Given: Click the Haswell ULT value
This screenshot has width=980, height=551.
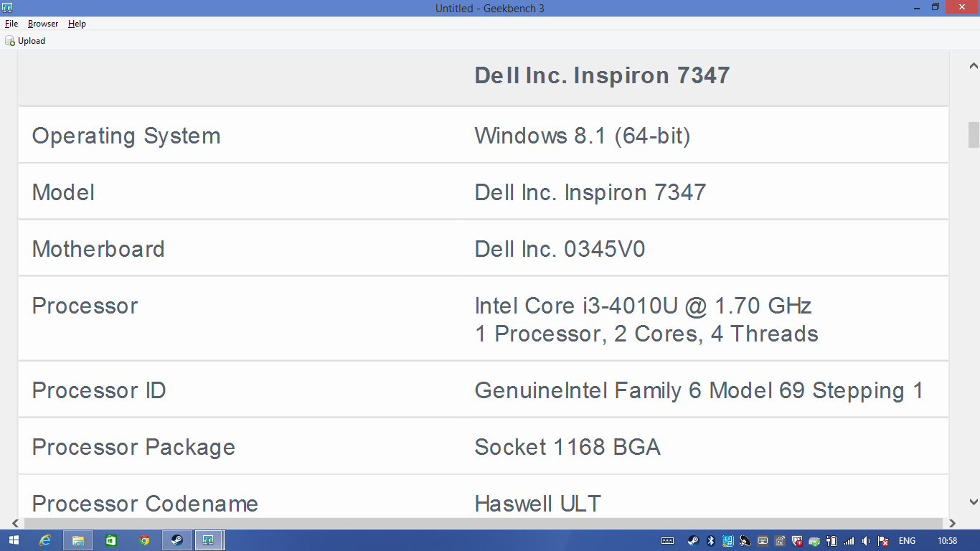Looking at the screenshot, I should click(538, 504).
